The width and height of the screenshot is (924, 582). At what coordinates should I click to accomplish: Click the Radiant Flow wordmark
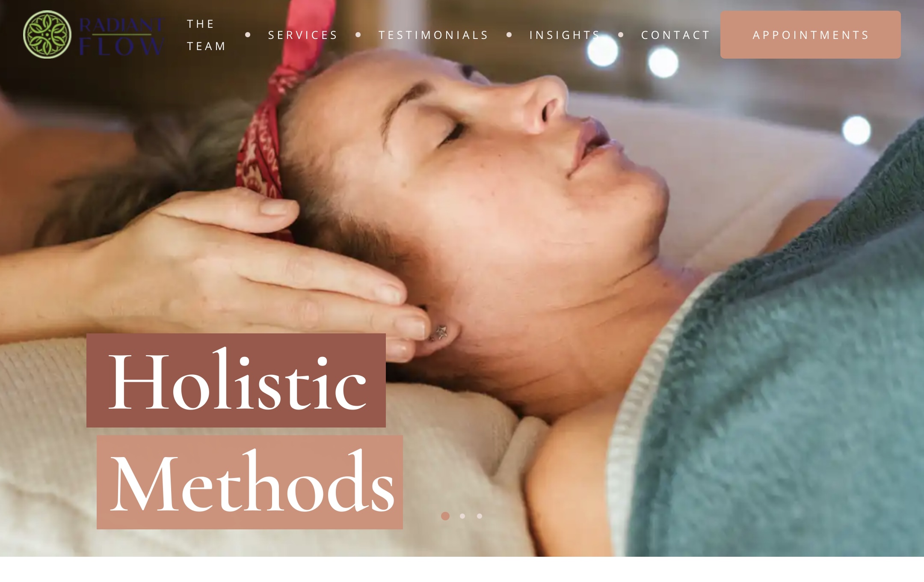[121, 36]
